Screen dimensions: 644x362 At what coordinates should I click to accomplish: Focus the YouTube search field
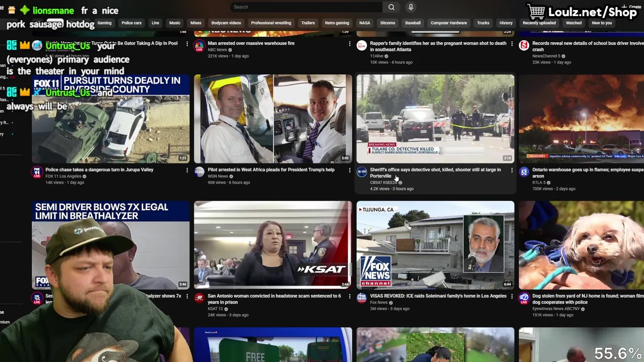tap(307, 7)
